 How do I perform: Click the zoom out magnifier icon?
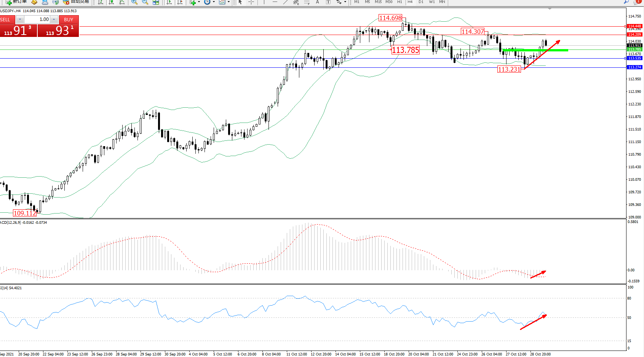point(145,2)
